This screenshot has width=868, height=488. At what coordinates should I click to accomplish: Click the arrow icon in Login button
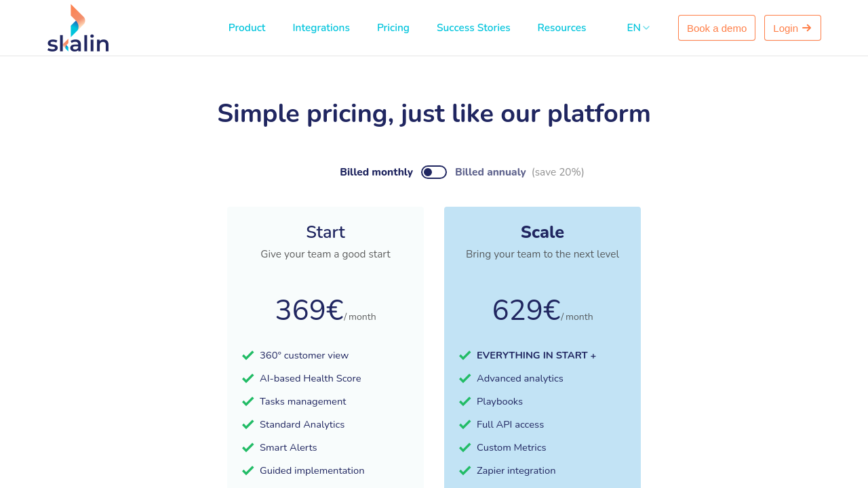(x=807, y=28)
